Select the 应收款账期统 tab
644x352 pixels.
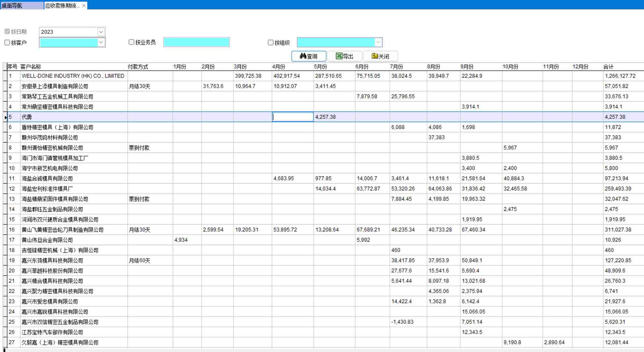(62, 6)
